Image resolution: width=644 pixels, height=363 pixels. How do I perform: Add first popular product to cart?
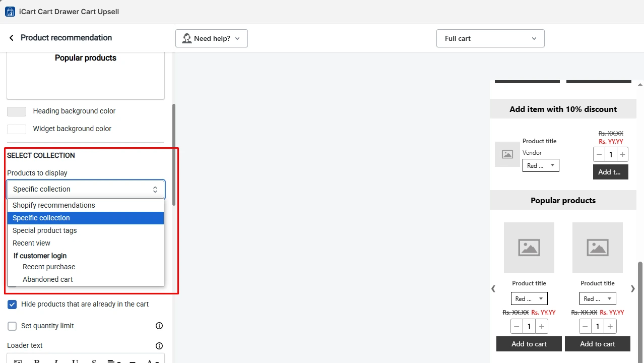[529, 344]
